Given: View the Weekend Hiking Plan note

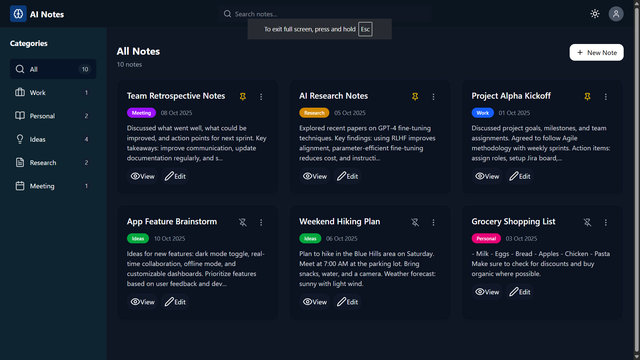Looking at the screenshot, I should click(x=315, y=302).
